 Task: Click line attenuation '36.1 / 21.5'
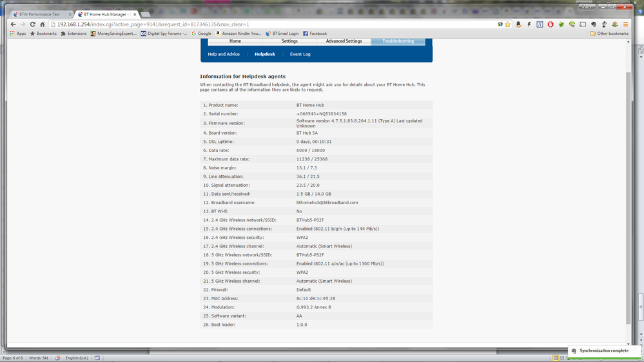307,176
